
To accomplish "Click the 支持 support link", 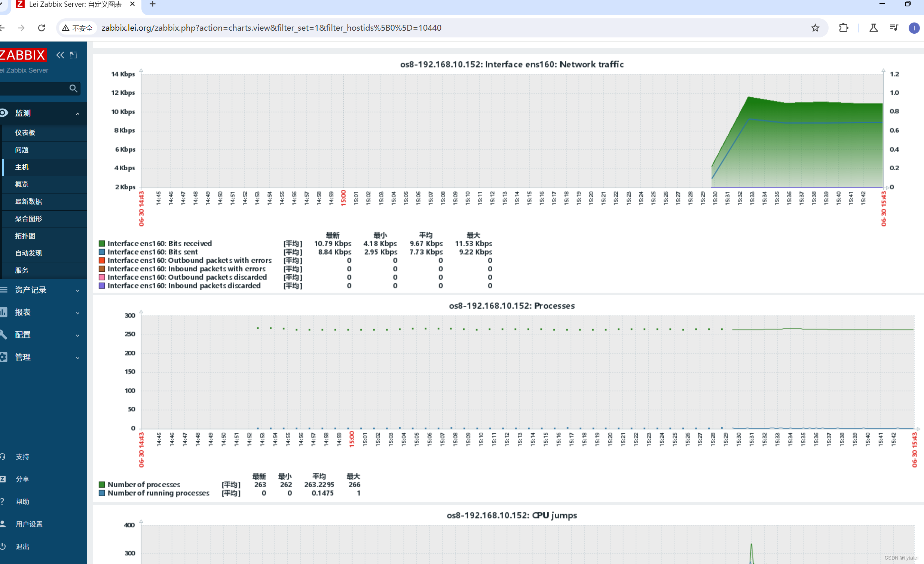I will 22,457.
